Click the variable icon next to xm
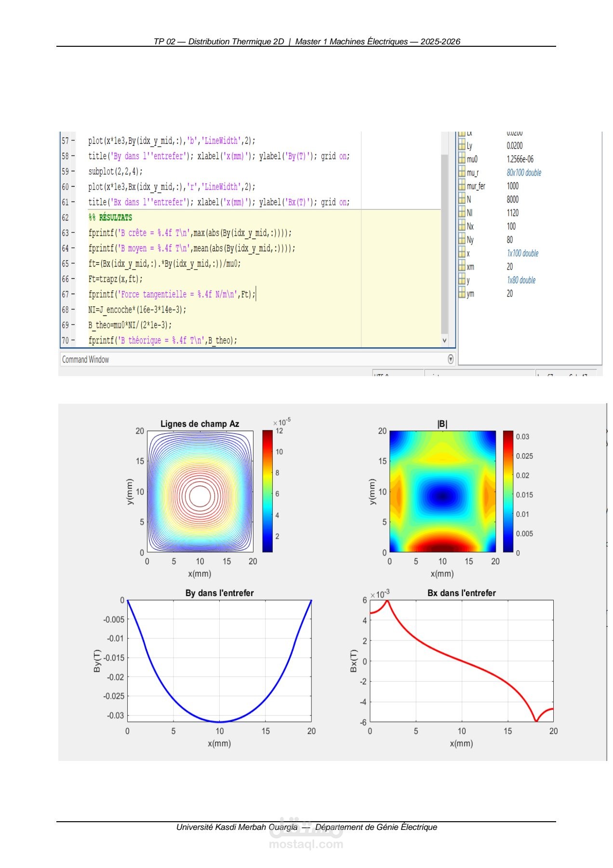 pyautogui.click(x=462, y=266)
